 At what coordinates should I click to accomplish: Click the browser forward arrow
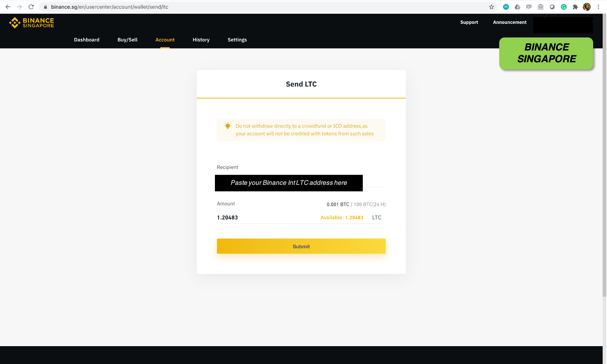point(20,7)
